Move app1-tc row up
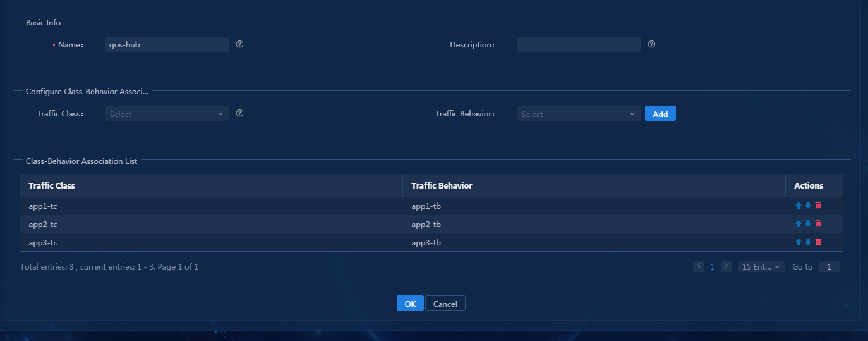Image resolution: width=868 pixels, height=341 pixels. click(x=799, y=206)
